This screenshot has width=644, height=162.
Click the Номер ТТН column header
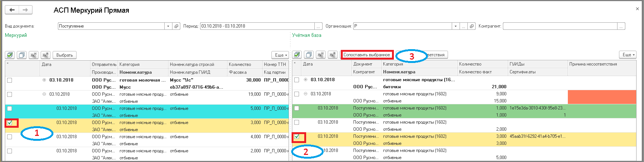(276, 64)
